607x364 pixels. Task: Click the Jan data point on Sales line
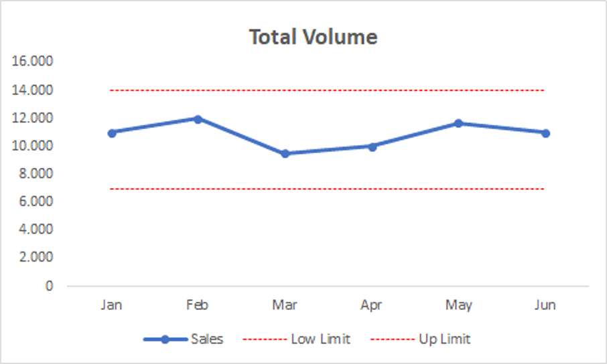tap(112, 132)
